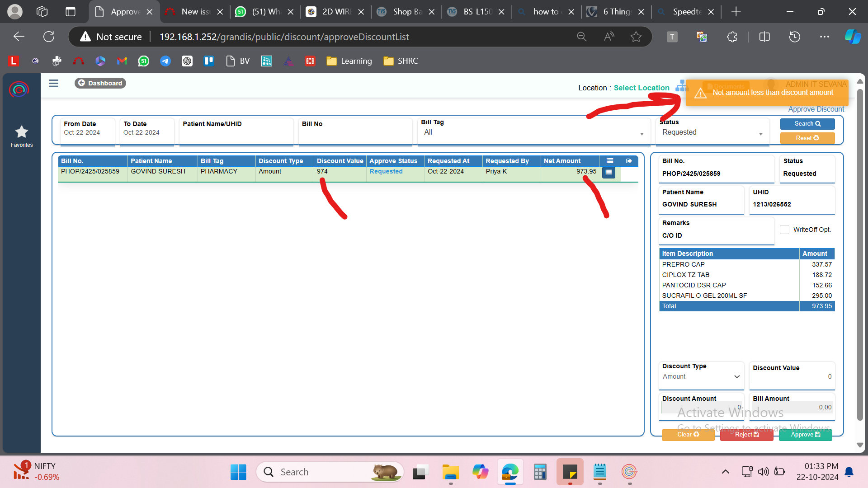Click the Favorites star icon
Image resolution: width=868 pixels, height=488 pixels.
point(21,132)
